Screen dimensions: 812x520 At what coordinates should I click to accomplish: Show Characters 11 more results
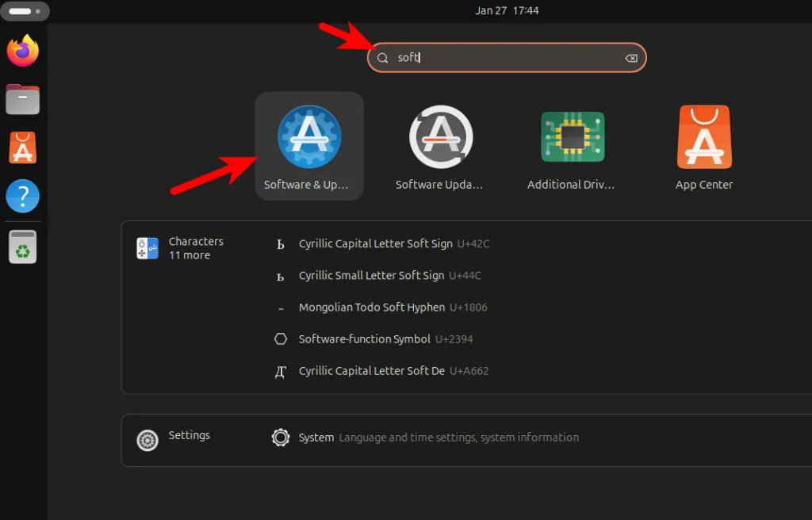(x=196, y=248)
